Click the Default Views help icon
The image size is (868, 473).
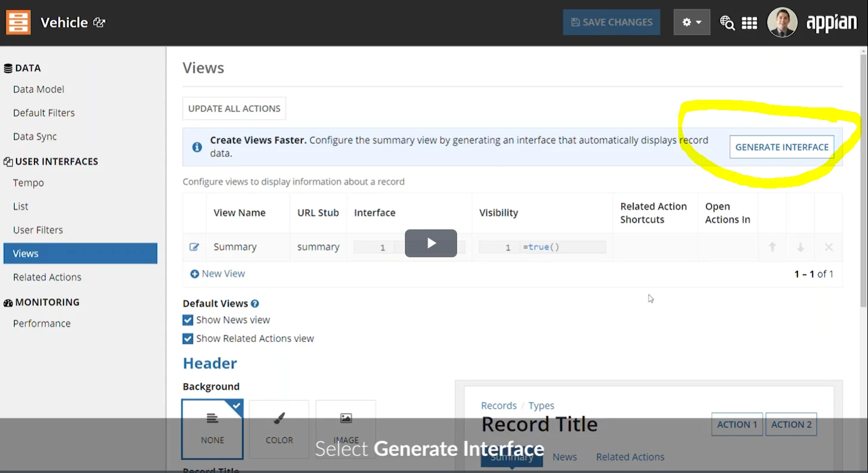pyautogui.click(x=254, y=304)
